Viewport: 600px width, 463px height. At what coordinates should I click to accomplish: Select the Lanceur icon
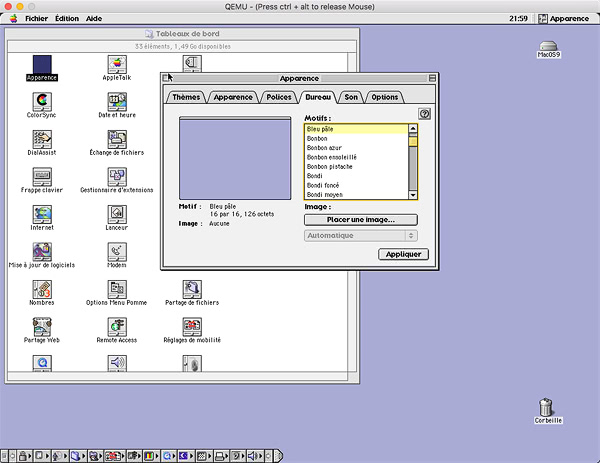click(x=117, y=218)
